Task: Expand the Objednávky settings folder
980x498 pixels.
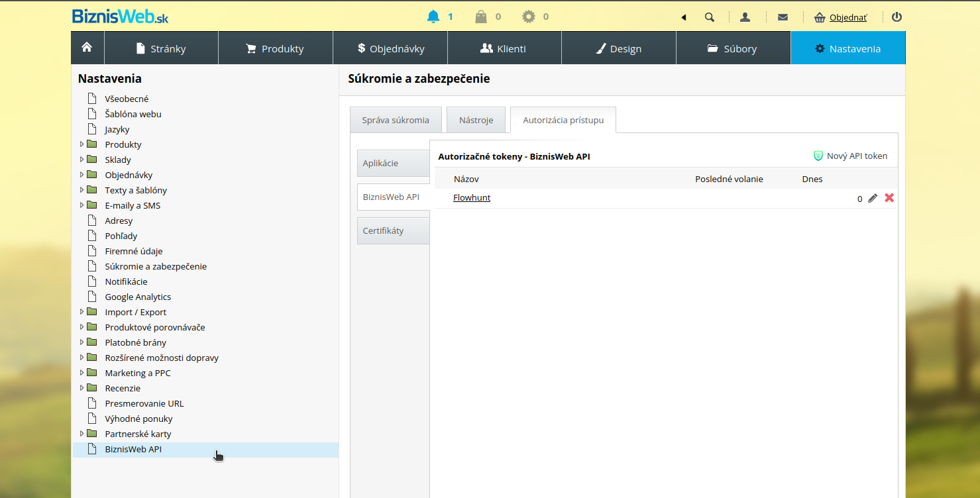Action: coord(82,175)
